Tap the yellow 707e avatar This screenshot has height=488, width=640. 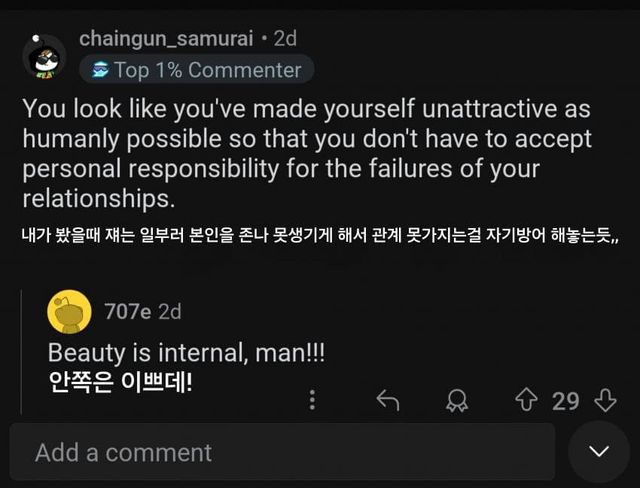click(x=70, y=312)
